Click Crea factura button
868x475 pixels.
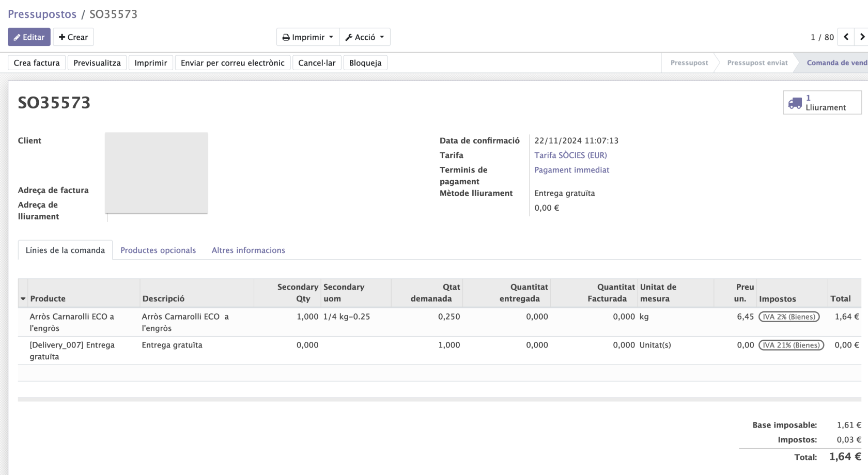point(37,63)
